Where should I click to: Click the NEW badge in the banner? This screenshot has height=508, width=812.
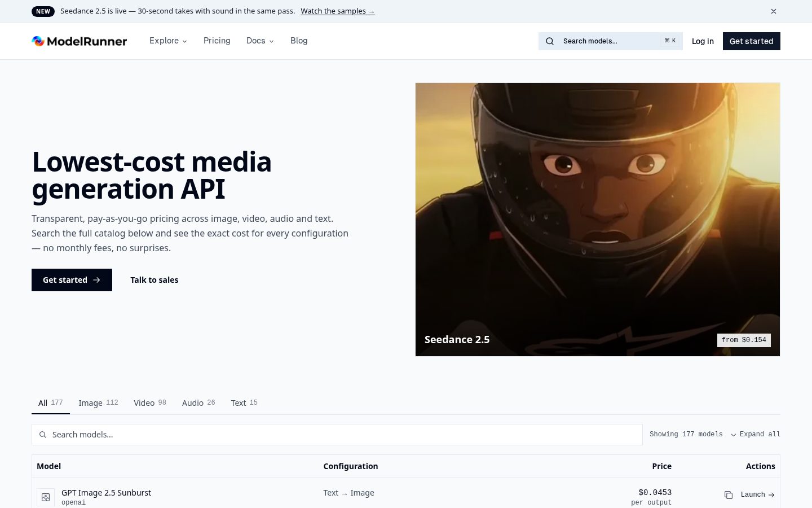43,11
